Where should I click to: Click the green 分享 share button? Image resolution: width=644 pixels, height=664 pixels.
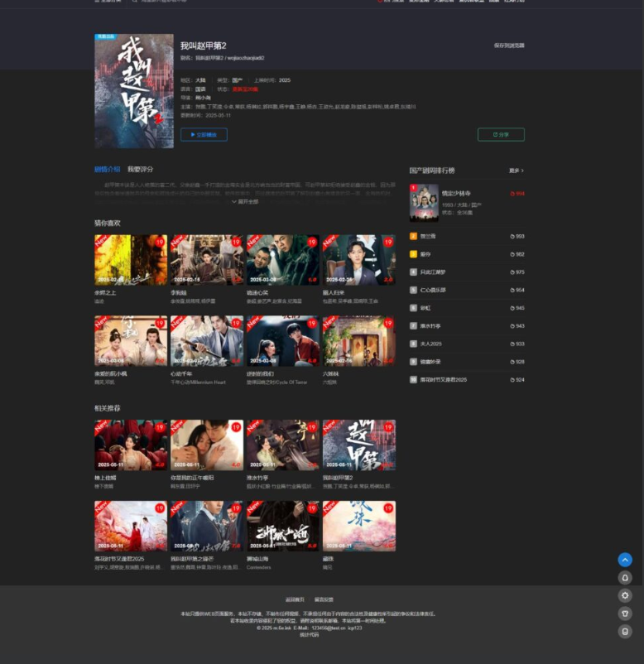(501, 134)
